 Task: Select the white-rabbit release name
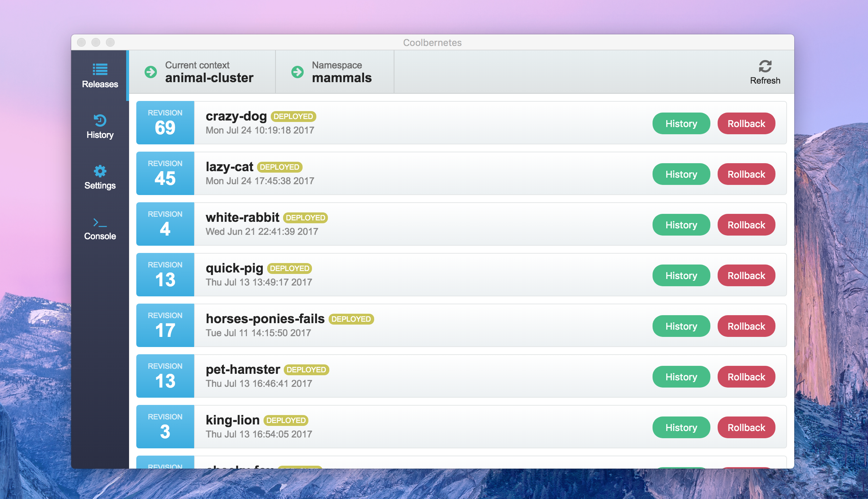tap(242, 217)
